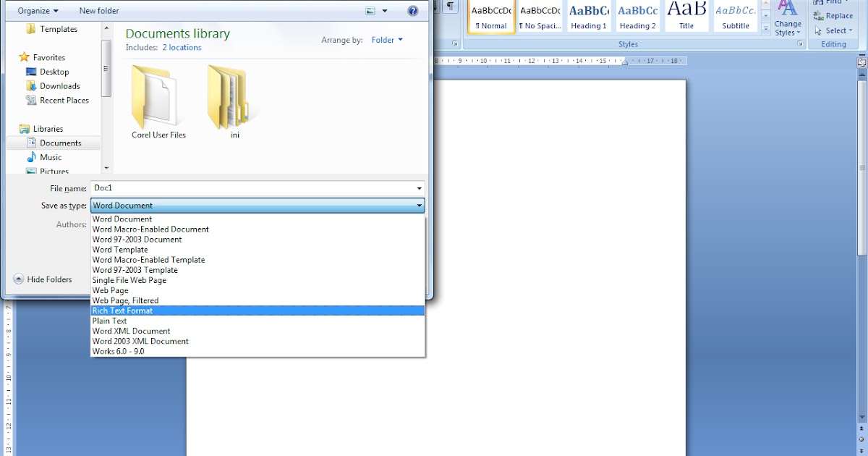This screenshot has width=868, height=456.
Task: Open the File name history dropdown arrow
Action: [420, 188]
